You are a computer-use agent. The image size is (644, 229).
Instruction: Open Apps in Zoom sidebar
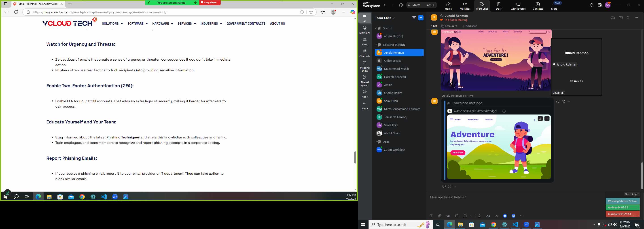[365, 94]
